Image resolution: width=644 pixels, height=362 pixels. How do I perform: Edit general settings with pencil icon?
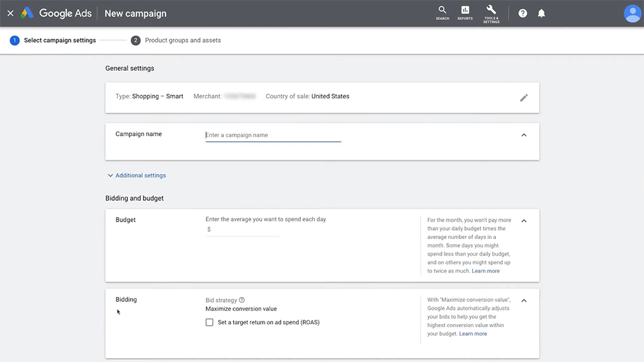pos(524,98)
